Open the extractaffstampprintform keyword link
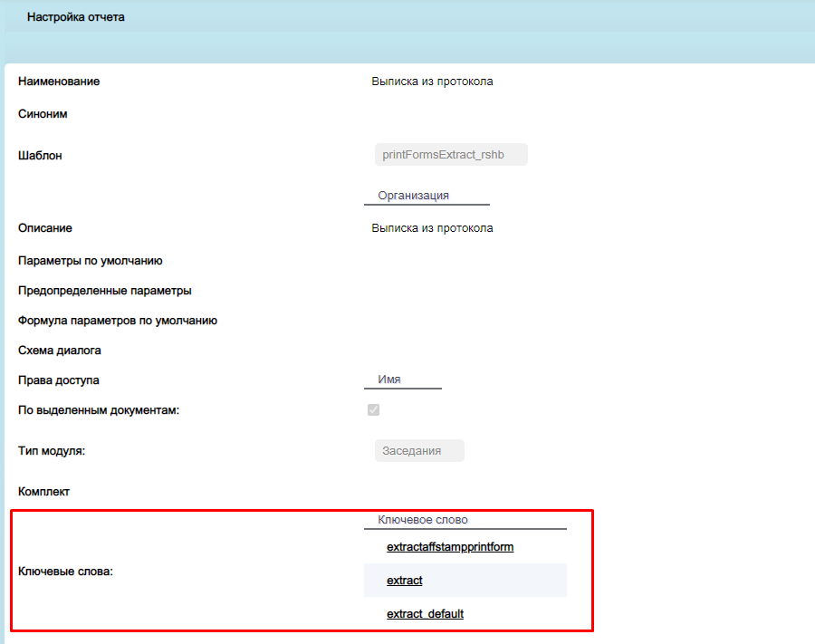This screenshot has height=644, width=815. click(x=450, y=547)
